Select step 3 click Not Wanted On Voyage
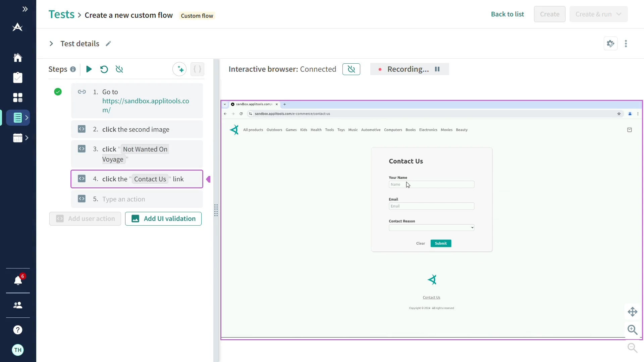The width and height of the screenshot is (644, 362). 137,154
